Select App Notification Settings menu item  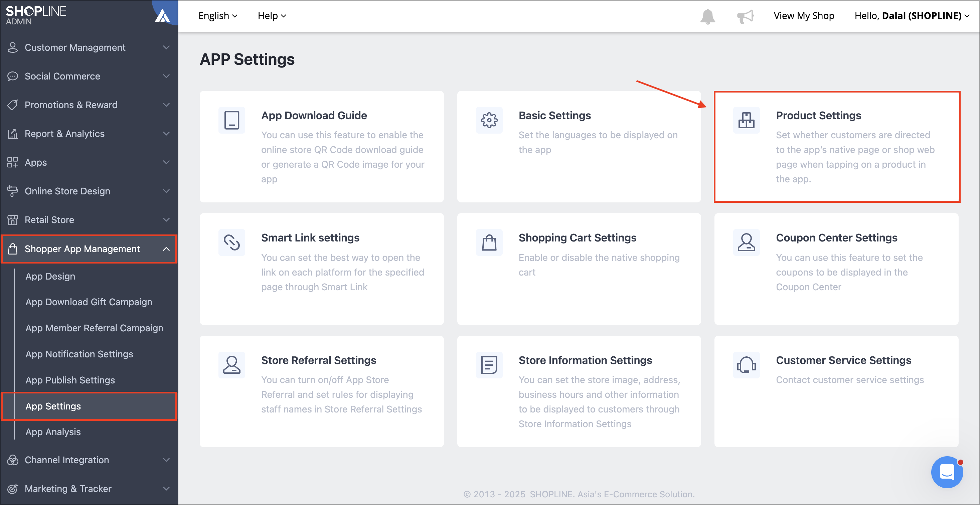[79, 354]
